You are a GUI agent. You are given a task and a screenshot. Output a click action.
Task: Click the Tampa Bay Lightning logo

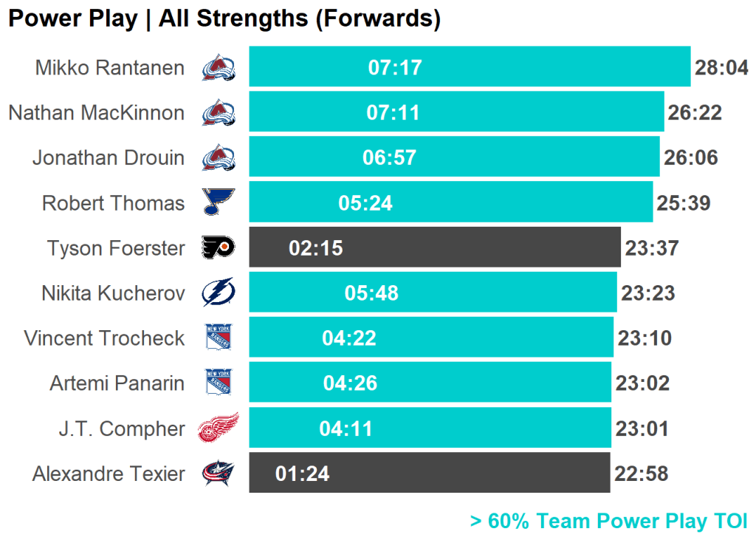(219, 293)
